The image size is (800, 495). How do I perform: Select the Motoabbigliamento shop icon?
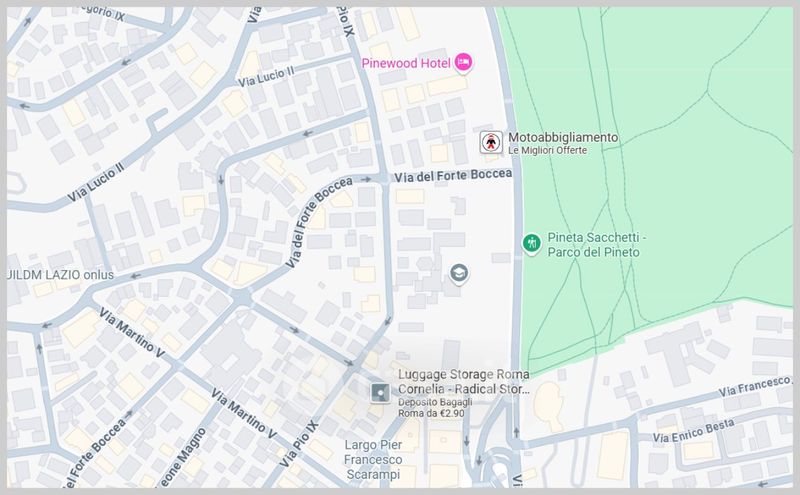point(491,142)
